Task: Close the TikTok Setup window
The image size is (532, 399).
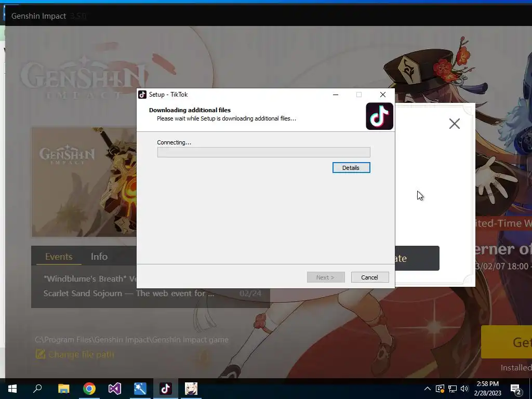Action: [383, 95]
